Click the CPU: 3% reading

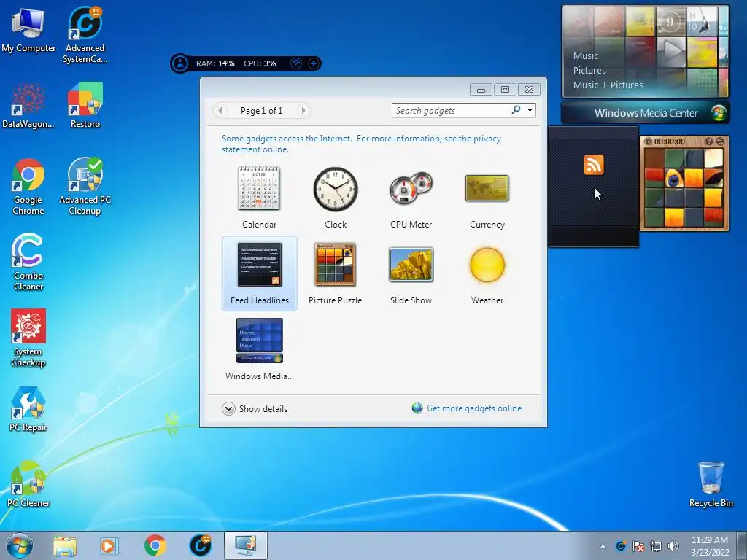(260, 63)
